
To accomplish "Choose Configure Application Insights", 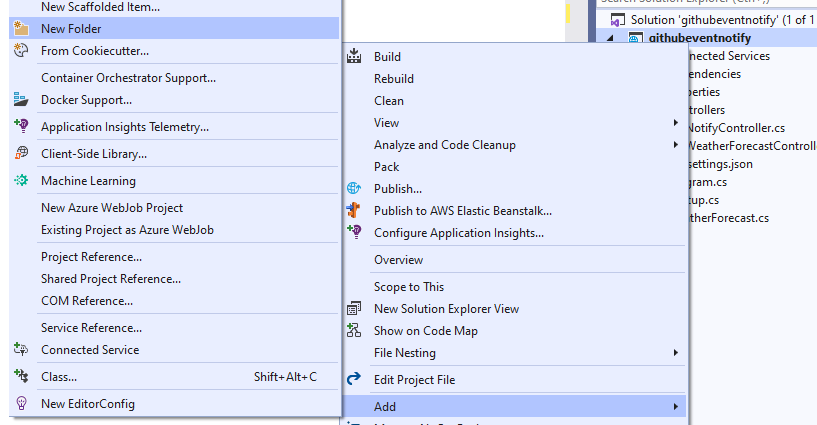I will coord(514,233).
